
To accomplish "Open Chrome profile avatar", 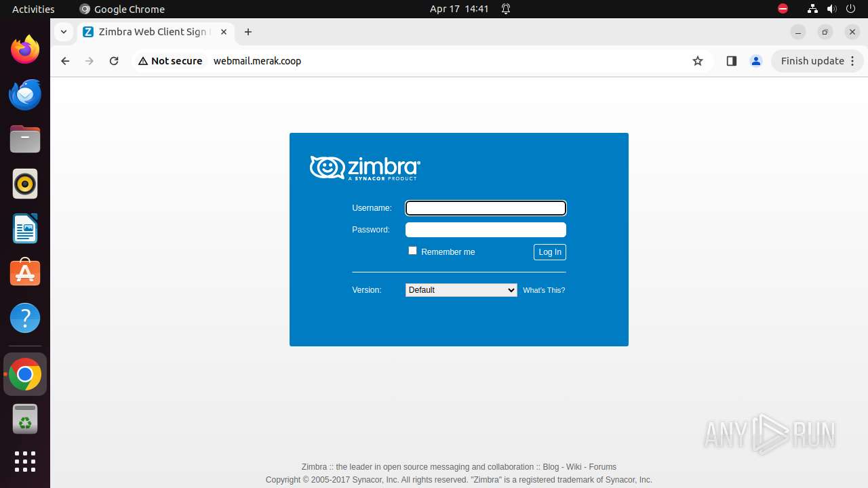I will click(x=756, y=61).
